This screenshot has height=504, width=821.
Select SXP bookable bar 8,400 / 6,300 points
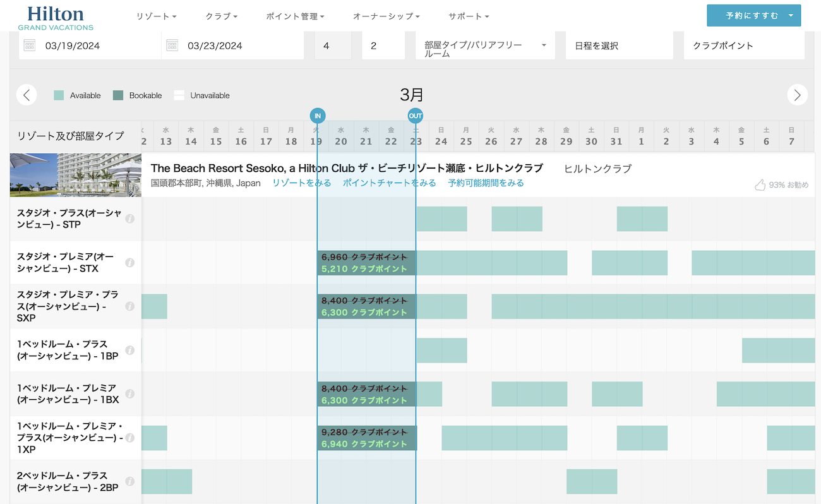pyautogui.click(x=367, y=306)
